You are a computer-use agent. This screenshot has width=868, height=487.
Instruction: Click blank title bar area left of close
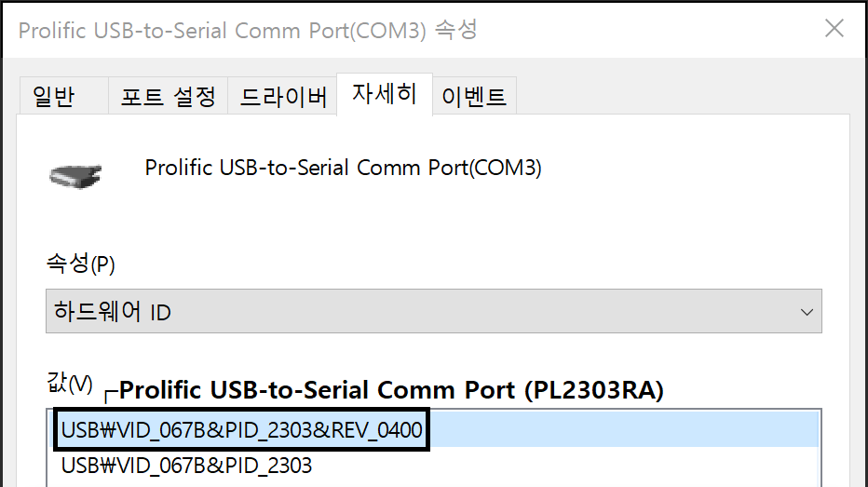coord(647,30)
